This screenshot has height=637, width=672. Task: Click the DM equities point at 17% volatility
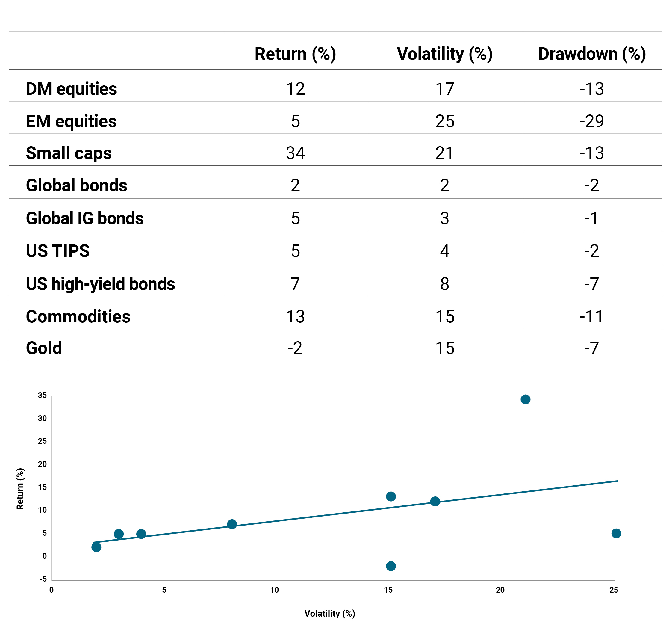(x=435, y=502)
